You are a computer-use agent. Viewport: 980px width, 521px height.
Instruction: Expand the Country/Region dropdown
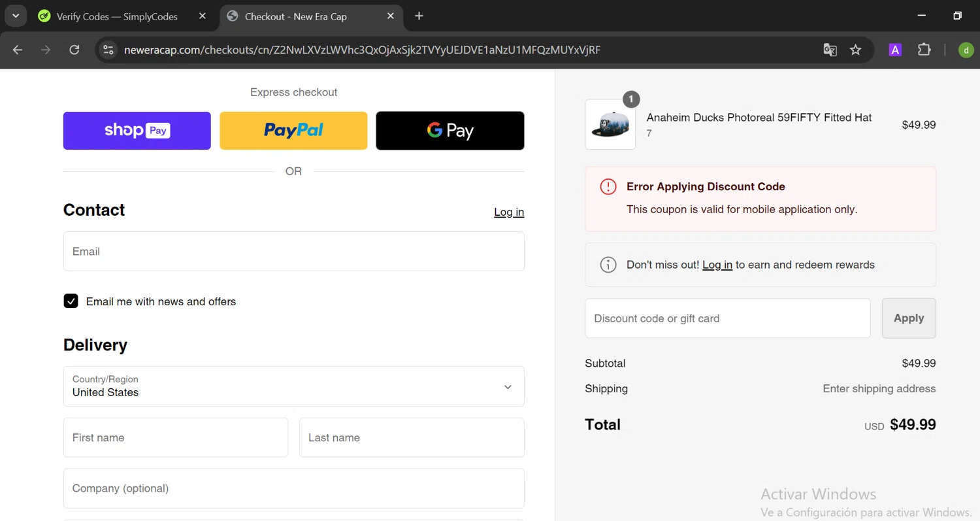[x=293, y=386]
